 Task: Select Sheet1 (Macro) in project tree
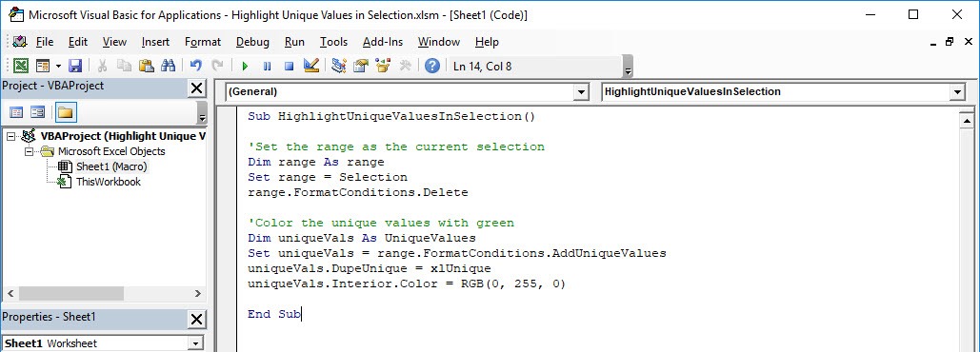pyautogui.click(x=111, y=166)
